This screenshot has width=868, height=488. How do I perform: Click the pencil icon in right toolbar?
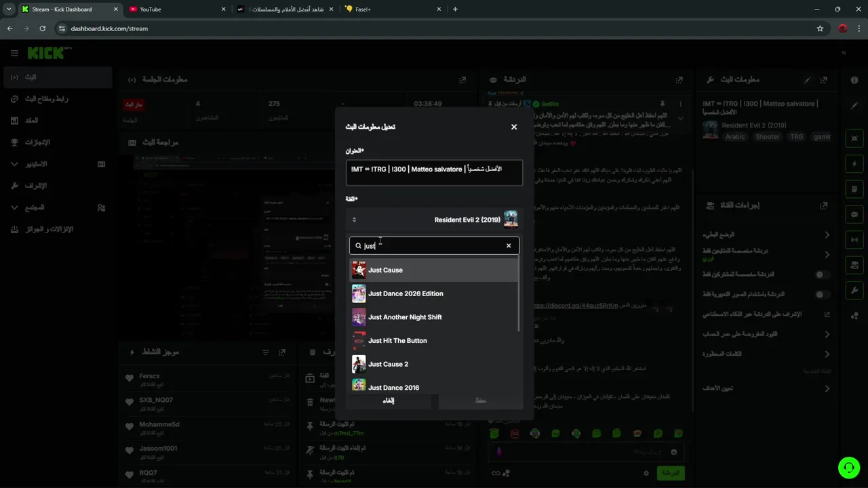tap(854, 106)
